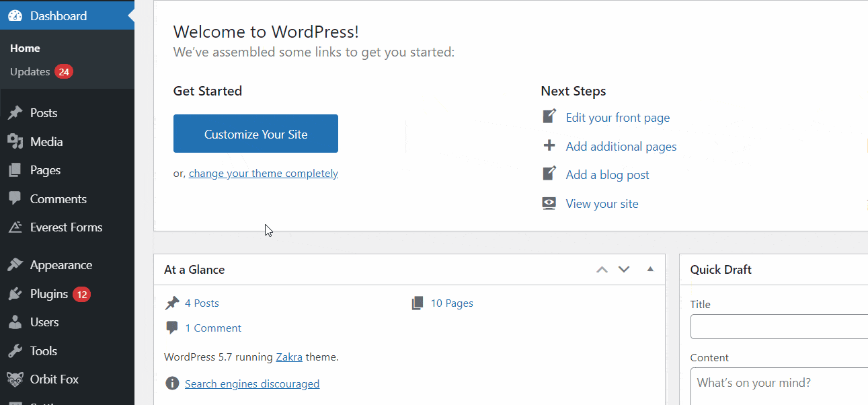Open the 10 Pages link
868x405 pixels.
pyautogui.click(x=452, y=303)
